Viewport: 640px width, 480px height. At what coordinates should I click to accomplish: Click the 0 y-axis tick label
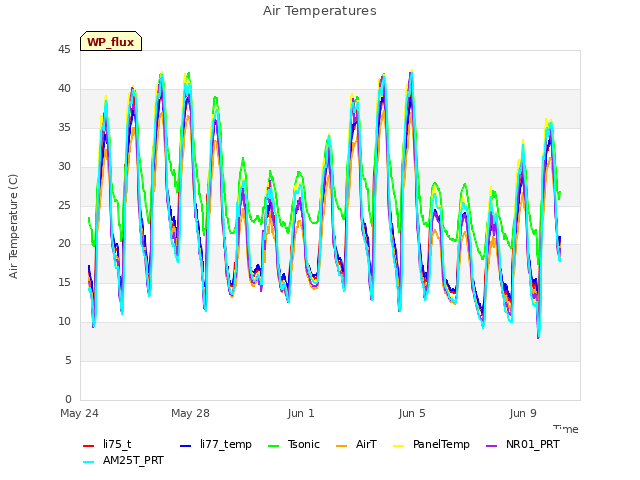click(68, 399)
